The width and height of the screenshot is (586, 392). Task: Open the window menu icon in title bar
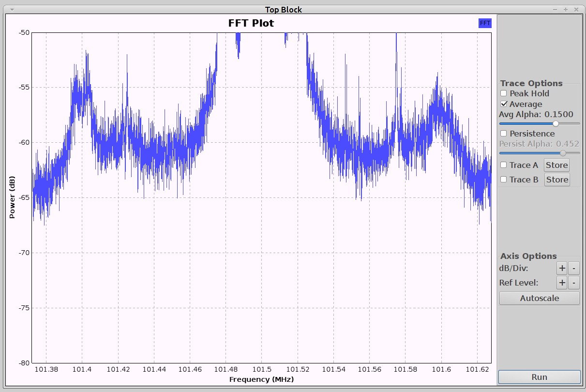(11, 9)
